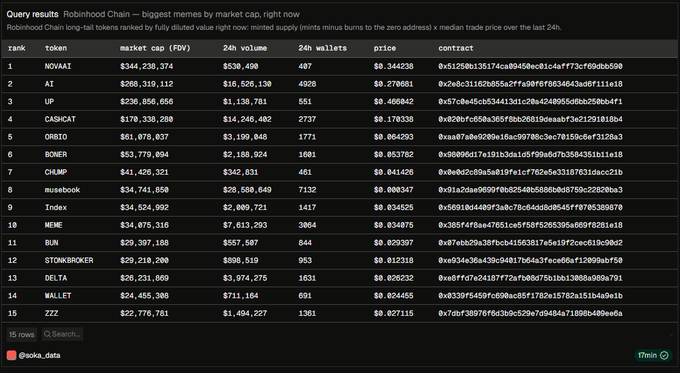
Task: Click the 24h volume $3,974,275 cell
Action: click(x=245, y=278)
